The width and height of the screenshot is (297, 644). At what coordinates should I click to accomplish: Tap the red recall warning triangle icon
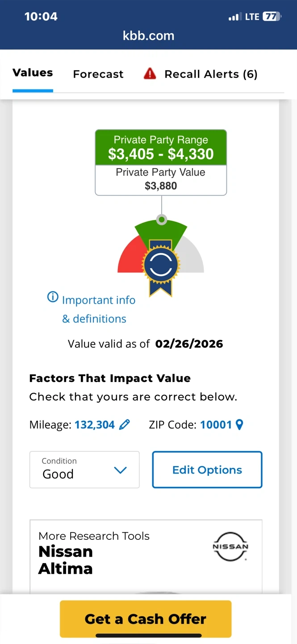[x=150, y=74]
